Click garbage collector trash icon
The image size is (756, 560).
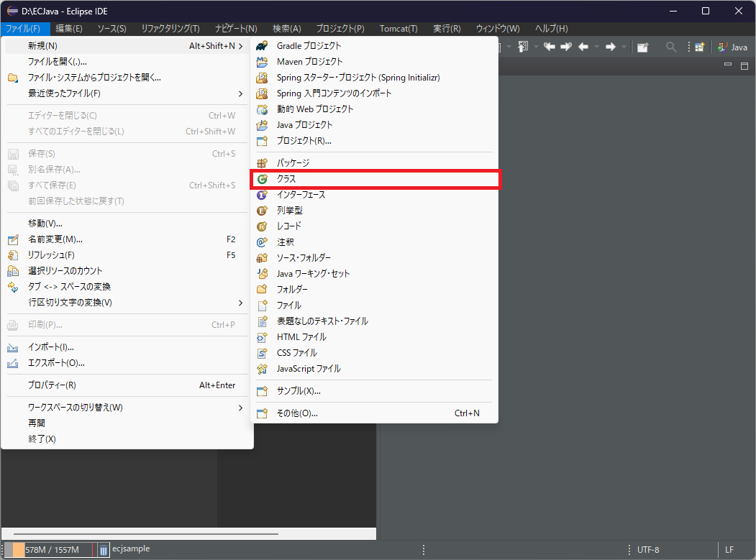point(103,550)
